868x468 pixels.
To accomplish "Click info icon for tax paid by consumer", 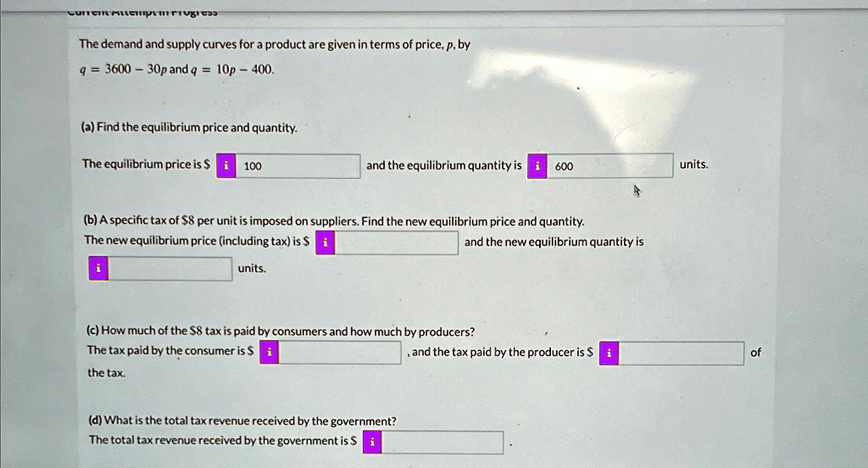I will (x=269, y=352).
